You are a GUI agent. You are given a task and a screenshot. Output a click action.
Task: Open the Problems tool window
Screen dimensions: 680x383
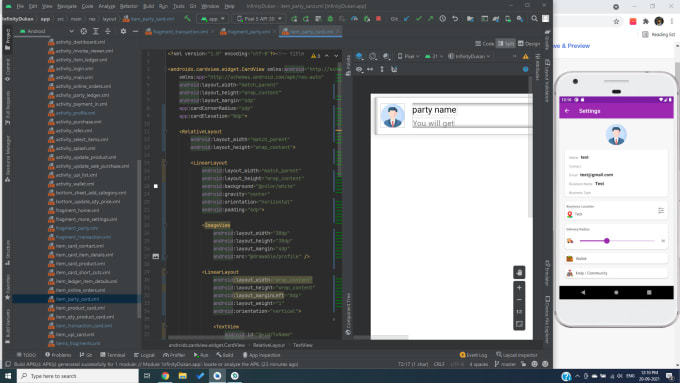pyautogui.click(x=58, y=355)
